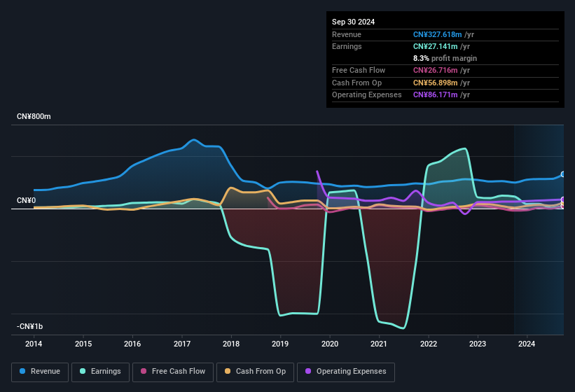Click the Sep 30 2024 tooltip date
Screen dimensions: 575x392
pos(353,22)
